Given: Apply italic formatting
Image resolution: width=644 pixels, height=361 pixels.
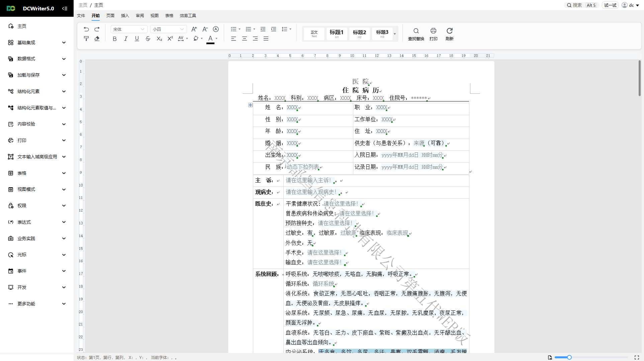Looking at the screenshot, I should tap(126, 39).
